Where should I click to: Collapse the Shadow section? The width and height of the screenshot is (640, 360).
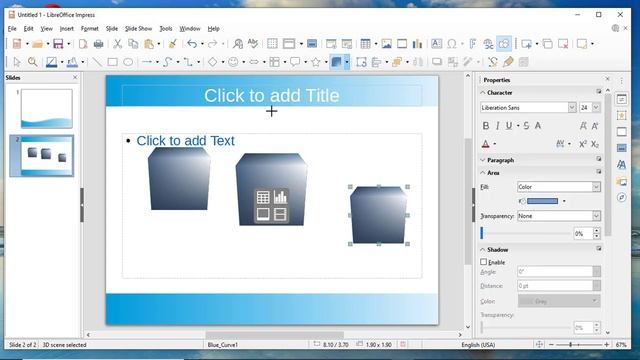coord(483,249)
